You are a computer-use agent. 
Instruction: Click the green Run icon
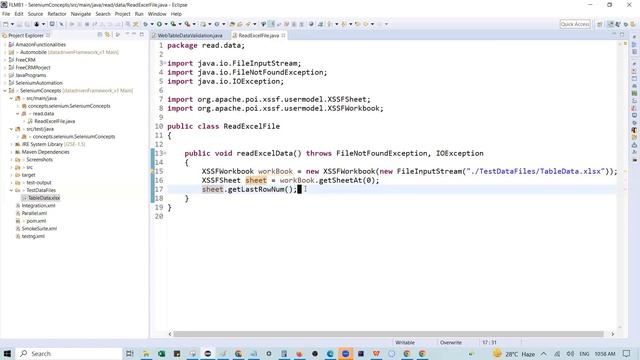click(159, 24)
